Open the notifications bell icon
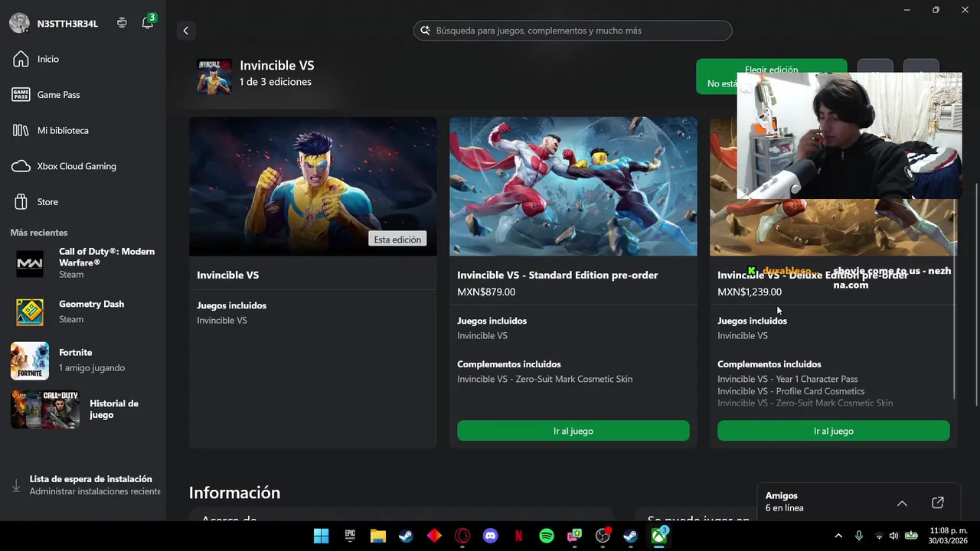 coord(148,23)
